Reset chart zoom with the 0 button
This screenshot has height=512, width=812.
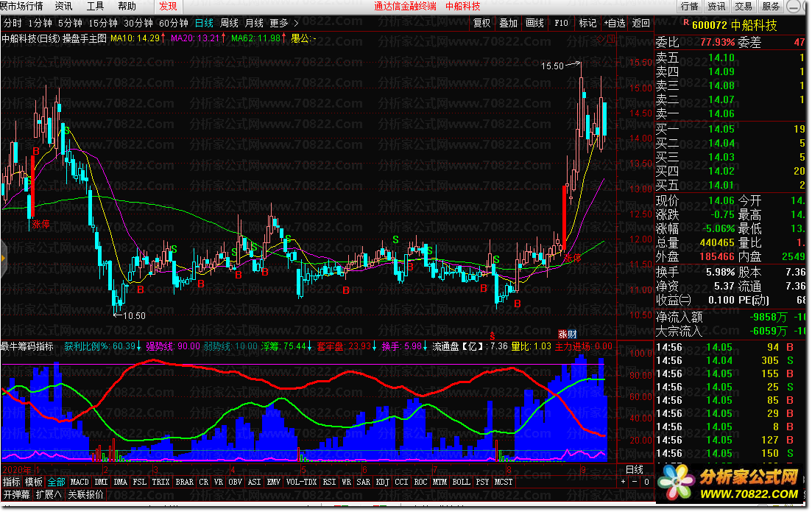(646, 482)
